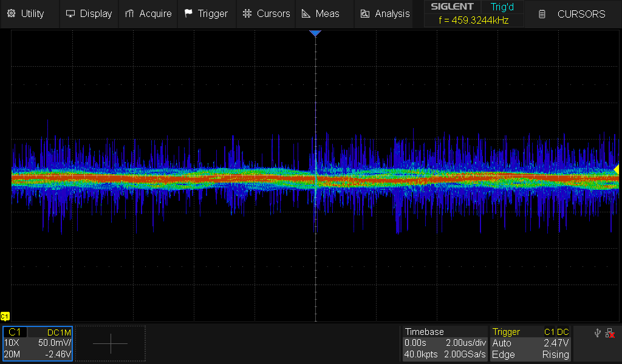Image resolution: width=622 pixels, height=364 pixels.
Task: Click the blue trigger position marker at top
Action: [x=315, y=33]
